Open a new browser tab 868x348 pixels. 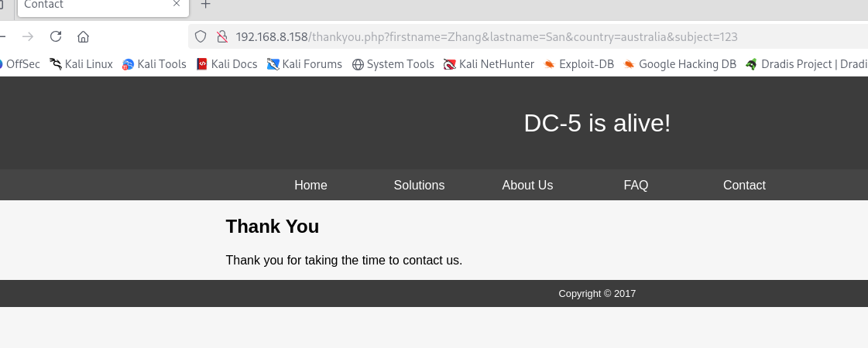(205, 5)
